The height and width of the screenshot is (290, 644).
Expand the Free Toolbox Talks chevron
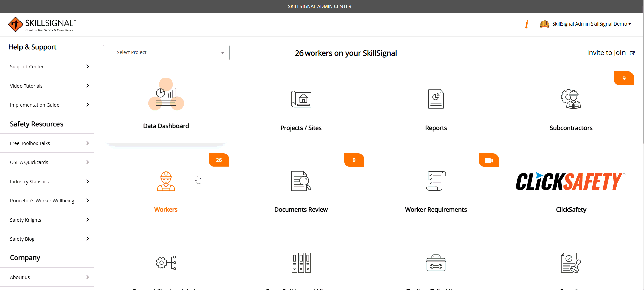(88, 143)
